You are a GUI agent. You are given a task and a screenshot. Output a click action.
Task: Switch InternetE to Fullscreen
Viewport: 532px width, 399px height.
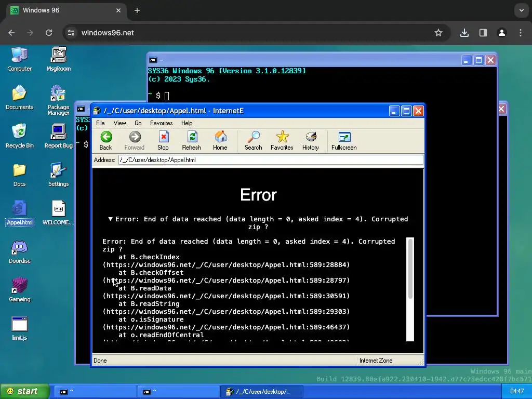point(344,140)
